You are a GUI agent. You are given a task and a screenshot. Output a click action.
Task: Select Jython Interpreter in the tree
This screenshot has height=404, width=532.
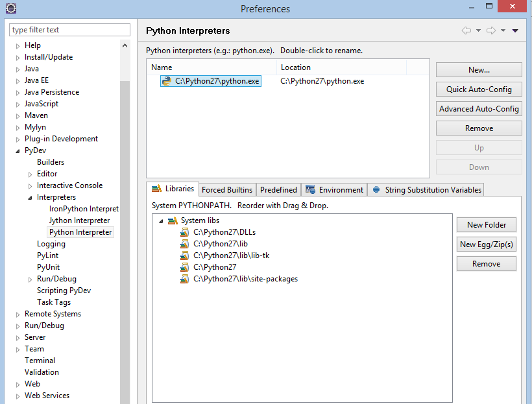(x=79, y=220)
